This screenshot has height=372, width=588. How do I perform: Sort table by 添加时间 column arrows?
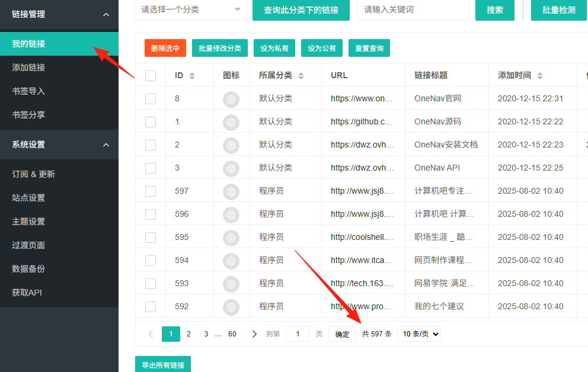click(x=539, y=76)
